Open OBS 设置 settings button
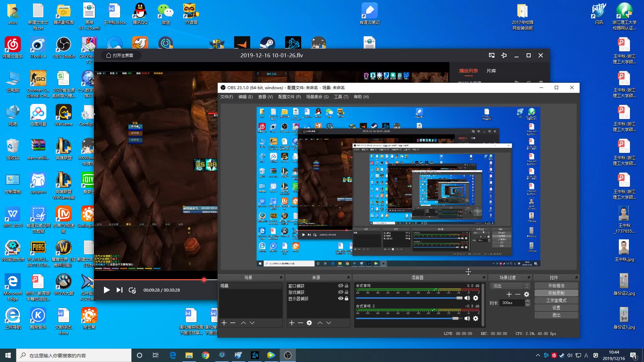Image resolution: width=644 pixels, height=362 pixels. click(x=556, y=308)
